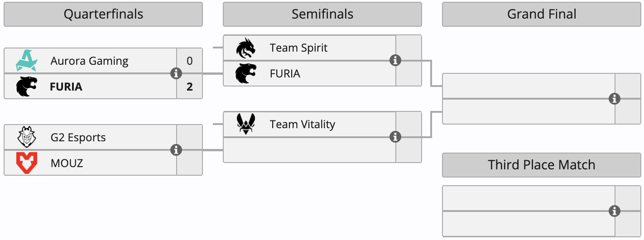Click the Grand Final column header

(542, 14)
